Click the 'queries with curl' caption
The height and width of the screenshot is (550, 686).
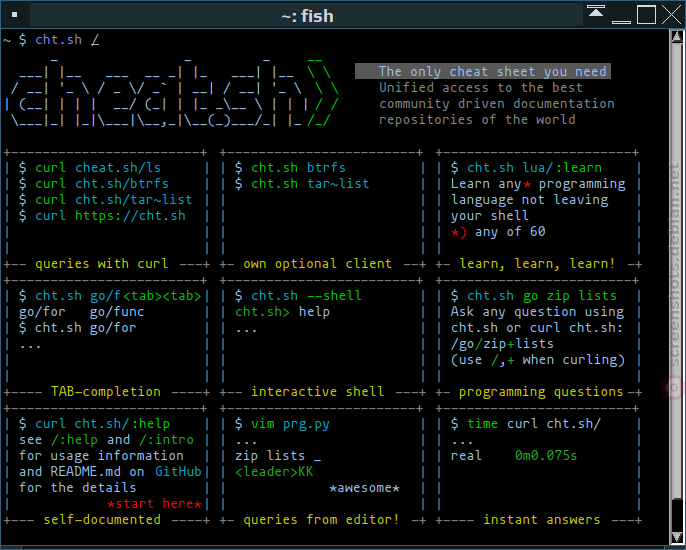coord(102,264)
